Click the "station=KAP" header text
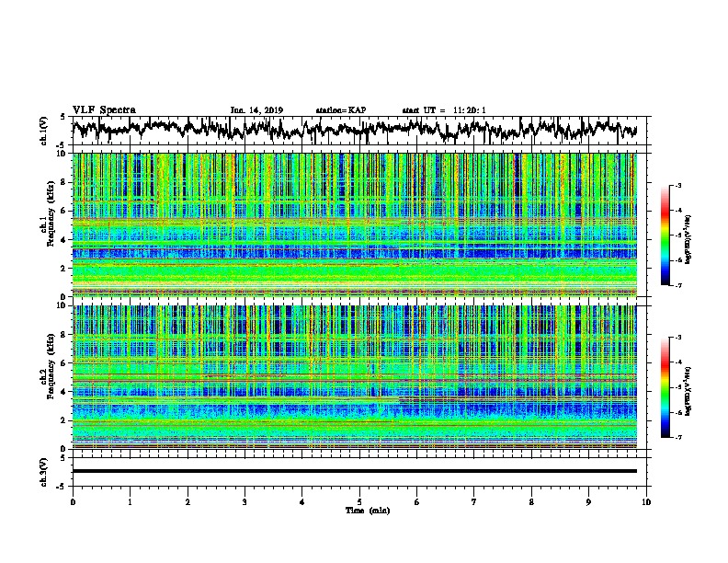Screen dimensions: 728x563 click(x=341, y=110)
